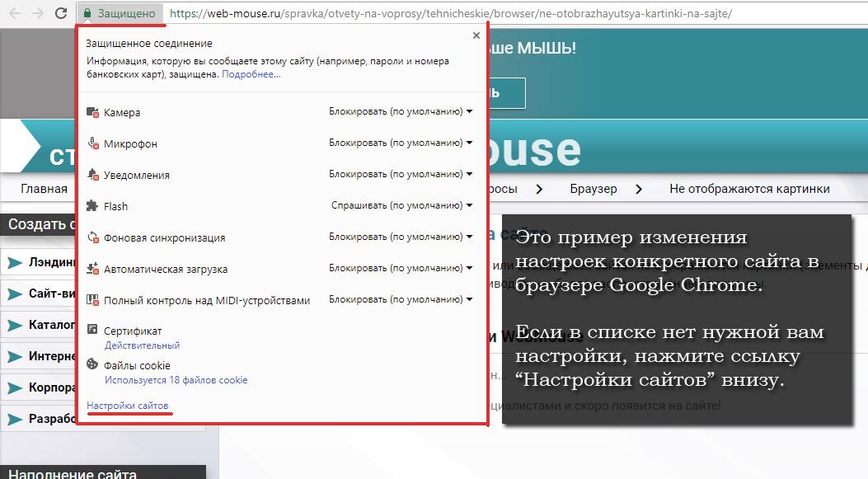Screen dimensions: 868x479
Task: Click arrow icon beside Разраб sidebar item
Action: coord(14,419)
